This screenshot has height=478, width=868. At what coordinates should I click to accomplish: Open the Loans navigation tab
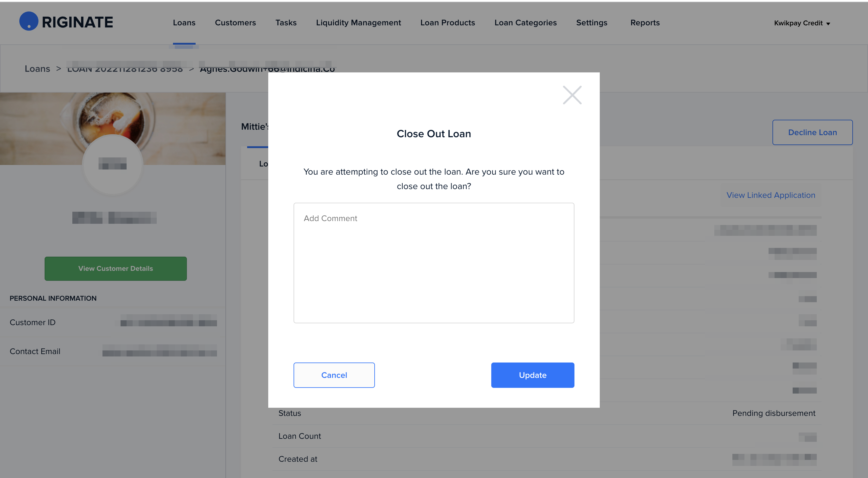pyautogui.click(x=184, y=23)
